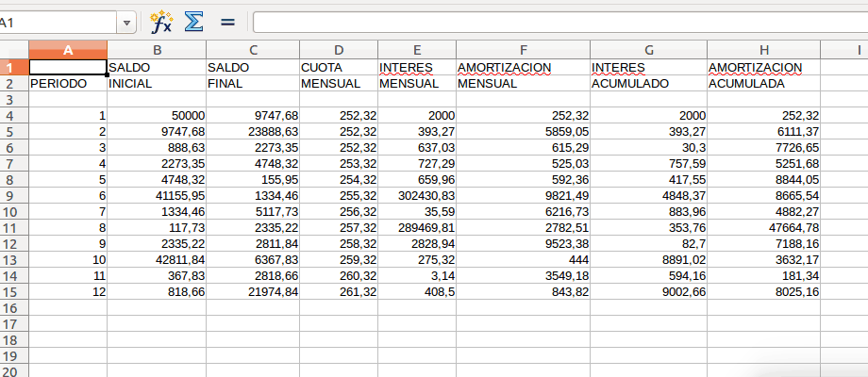The image size is (868, 377).
Task: Select row 20 header
Action: point(14,371)
